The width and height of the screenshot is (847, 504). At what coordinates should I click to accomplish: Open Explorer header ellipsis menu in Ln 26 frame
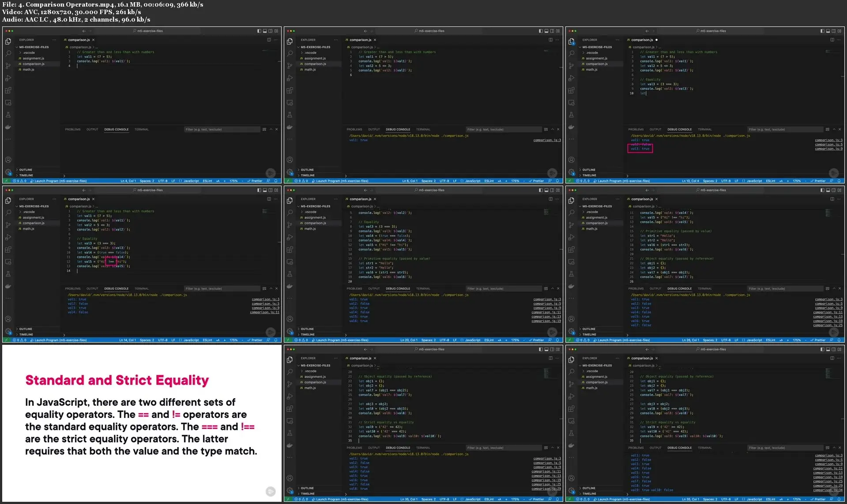coord(617,199)
